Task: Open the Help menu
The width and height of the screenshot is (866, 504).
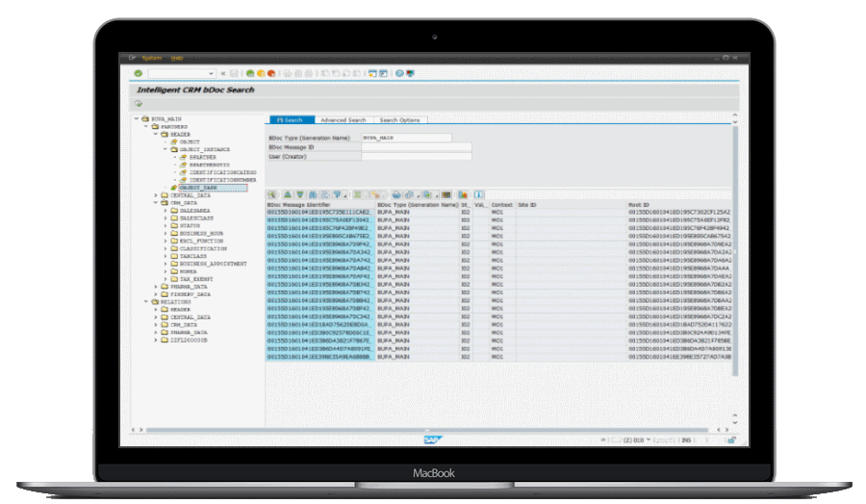Action: click(177, 58)
